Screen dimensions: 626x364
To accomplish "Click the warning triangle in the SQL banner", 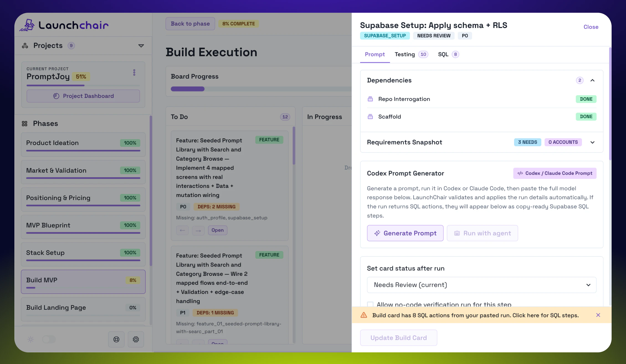I will 363,315.
